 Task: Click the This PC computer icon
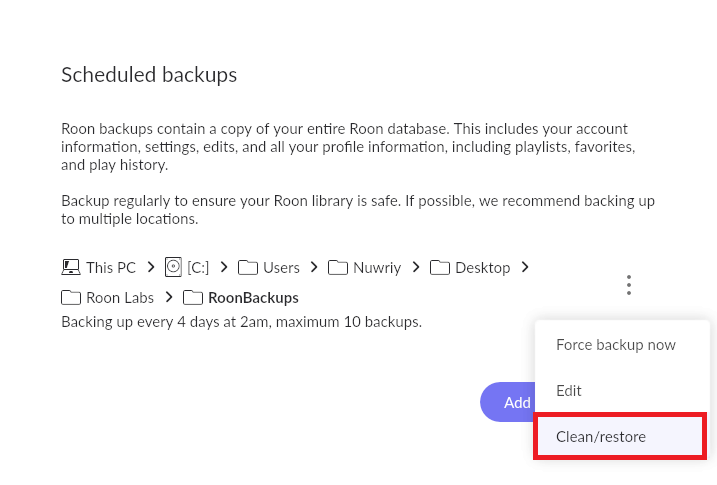coord(71,267)
